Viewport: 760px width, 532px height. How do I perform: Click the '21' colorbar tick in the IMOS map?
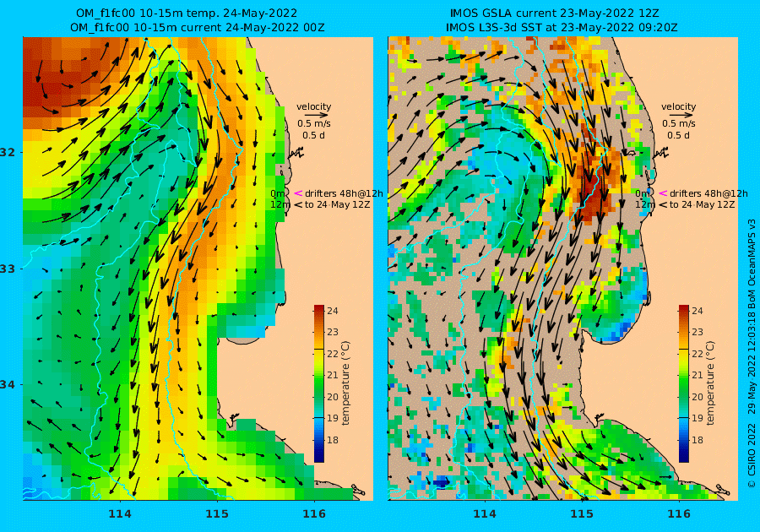[x=698, y=376]
